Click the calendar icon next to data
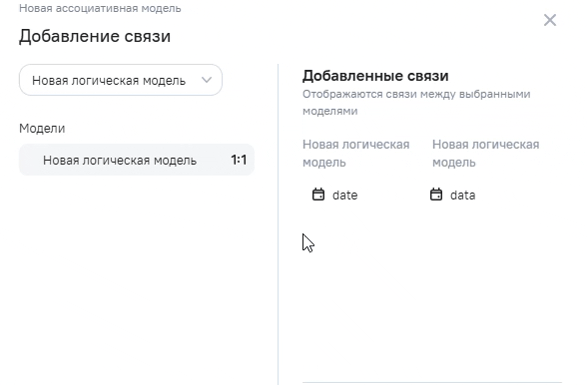The height and width of the screenshot is (385, 587). pyautogui.click(x=436, y=194)
